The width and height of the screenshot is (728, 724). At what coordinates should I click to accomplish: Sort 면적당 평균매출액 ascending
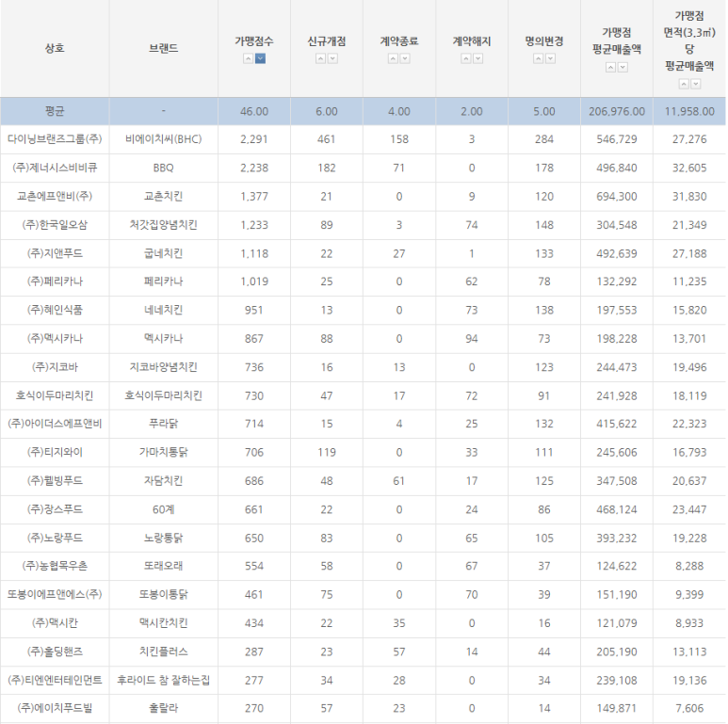(x=684, y=84)
